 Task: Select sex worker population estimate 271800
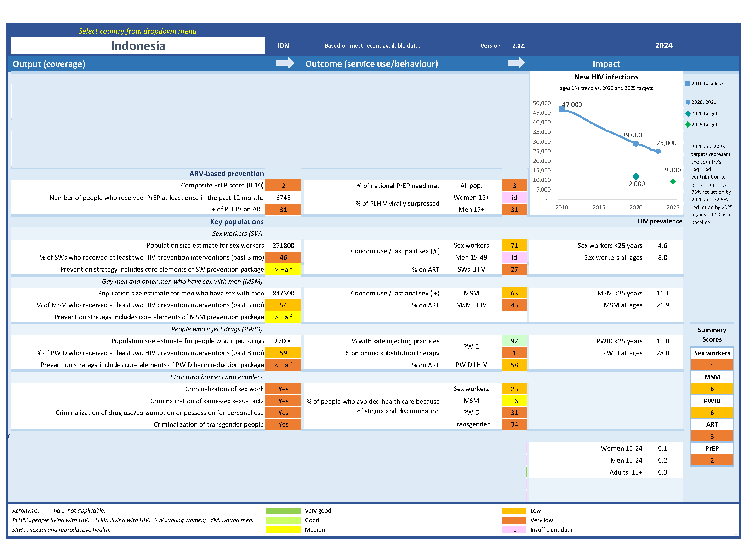tap(283, 246)
